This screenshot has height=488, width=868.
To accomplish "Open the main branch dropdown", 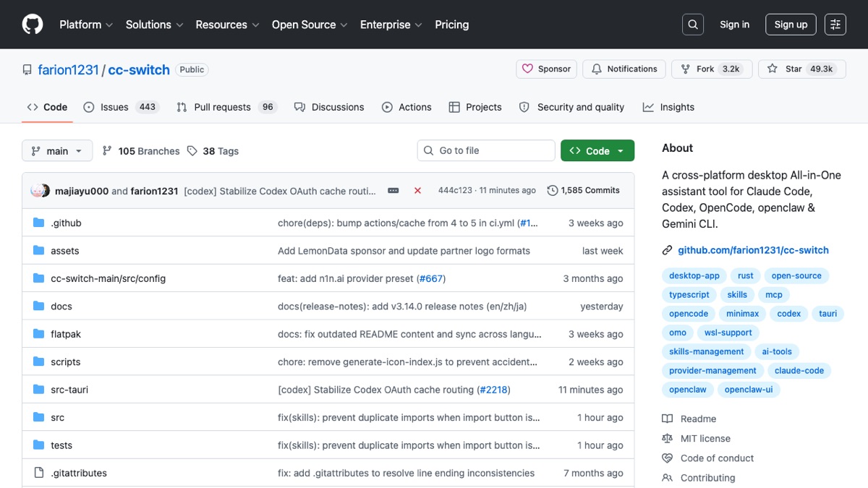I will (x=57, y=151).
